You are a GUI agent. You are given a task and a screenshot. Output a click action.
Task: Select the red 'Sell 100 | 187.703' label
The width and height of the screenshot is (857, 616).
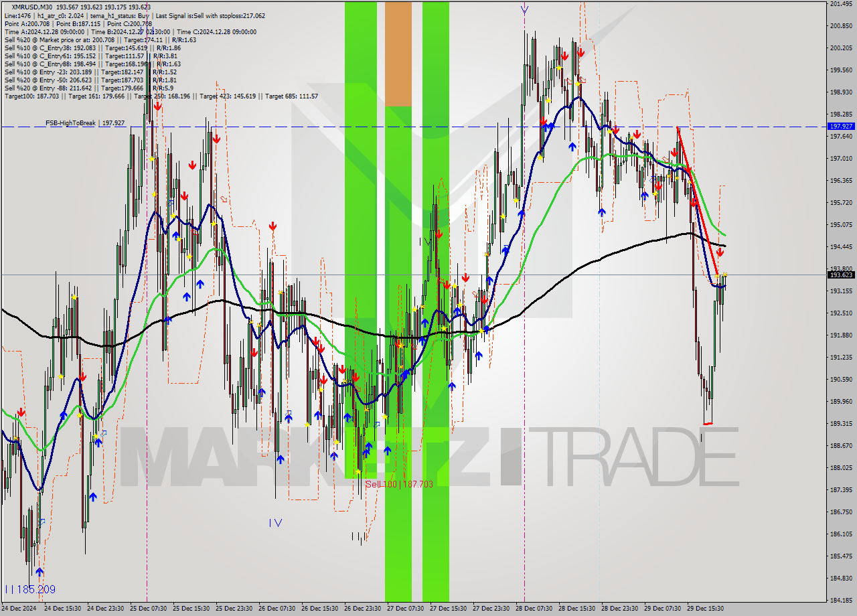tap(399, 483)
